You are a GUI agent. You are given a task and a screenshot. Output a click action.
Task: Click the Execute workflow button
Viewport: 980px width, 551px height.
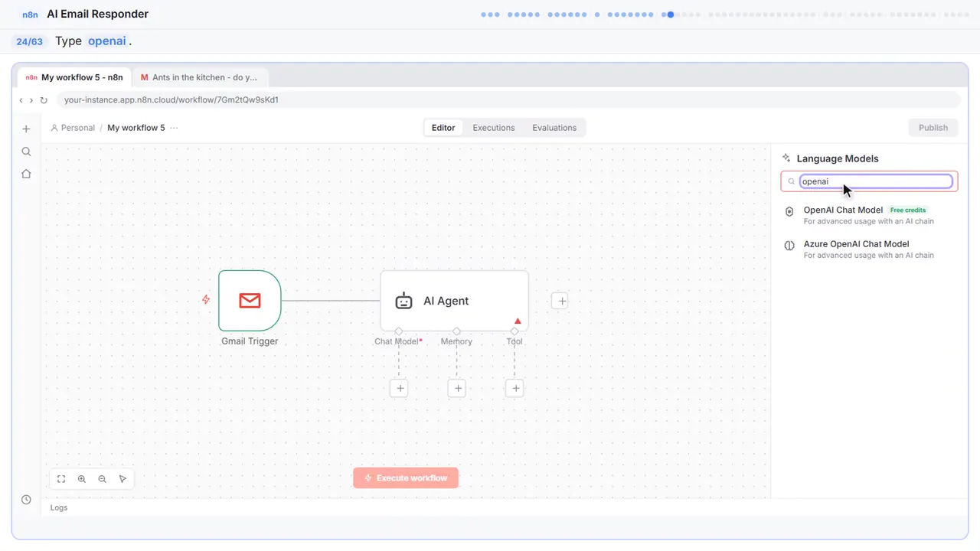coord(406,478)
